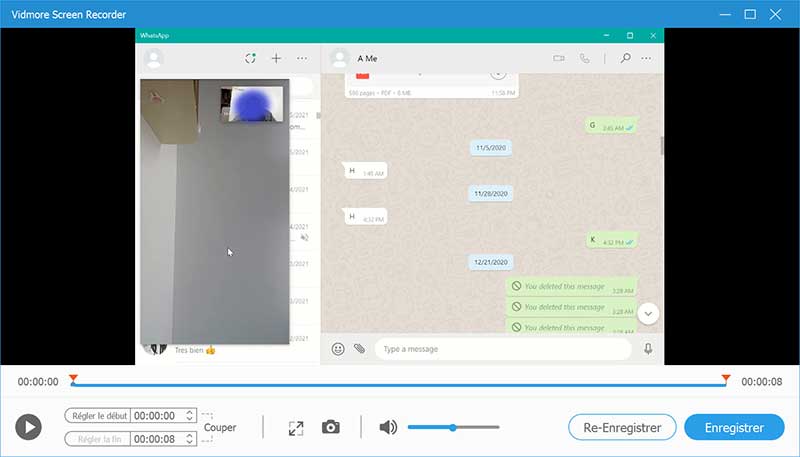Search within the WhatsApp chat

point(626,58)
